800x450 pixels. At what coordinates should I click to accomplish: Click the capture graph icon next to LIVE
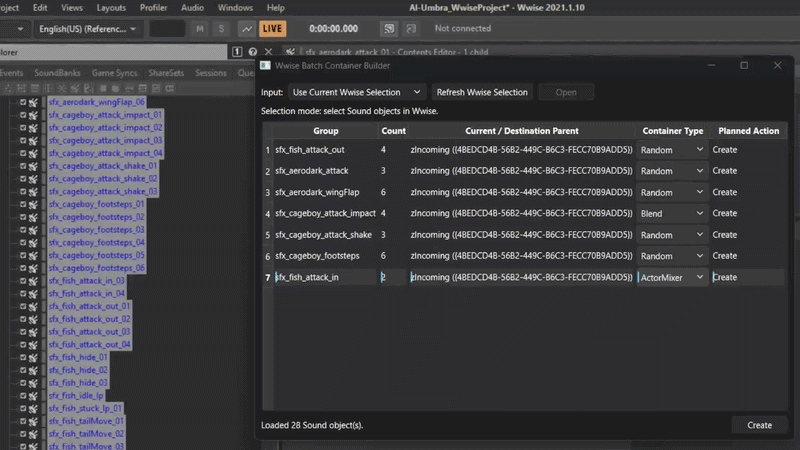coord(246,29)
